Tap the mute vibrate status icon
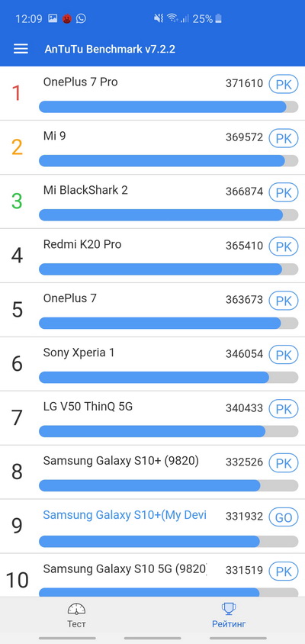 (x=159, y=18)
